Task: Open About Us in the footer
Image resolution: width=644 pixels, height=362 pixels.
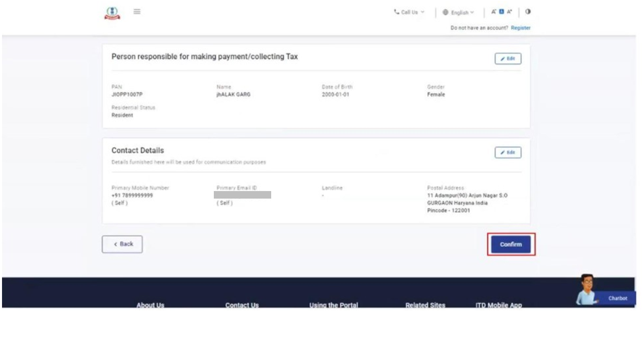Action: [x=150, y=305]
